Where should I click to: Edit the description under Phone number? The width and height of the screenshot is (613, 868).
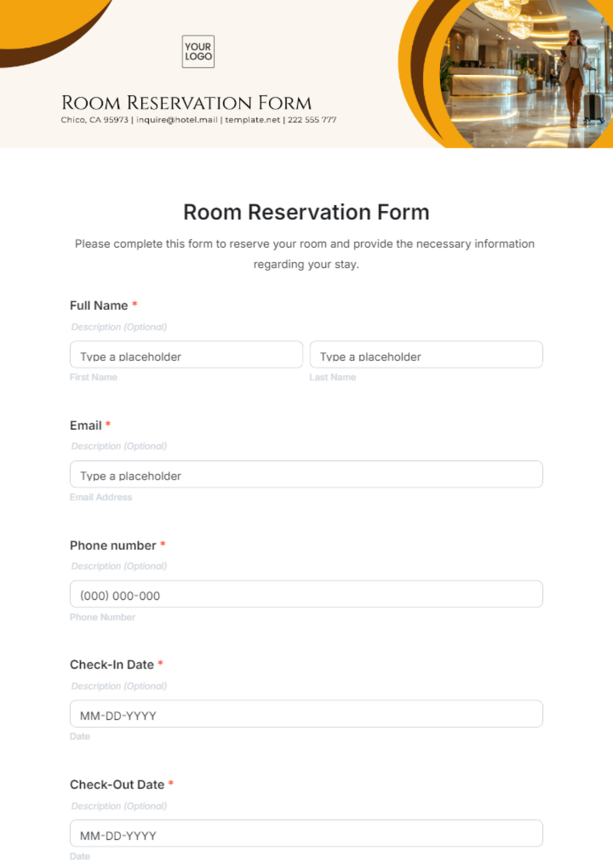(119, 566)
